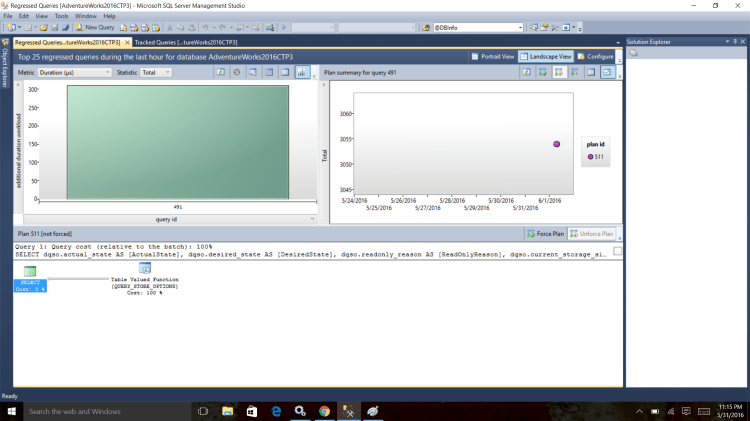
Task: Click the bar chart view icon
Action: [301, 72]
